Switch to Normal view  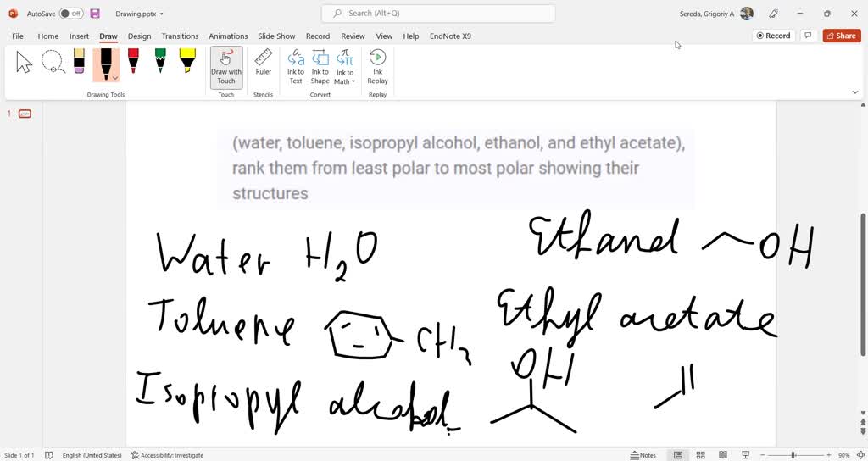(x=677, y=455)
